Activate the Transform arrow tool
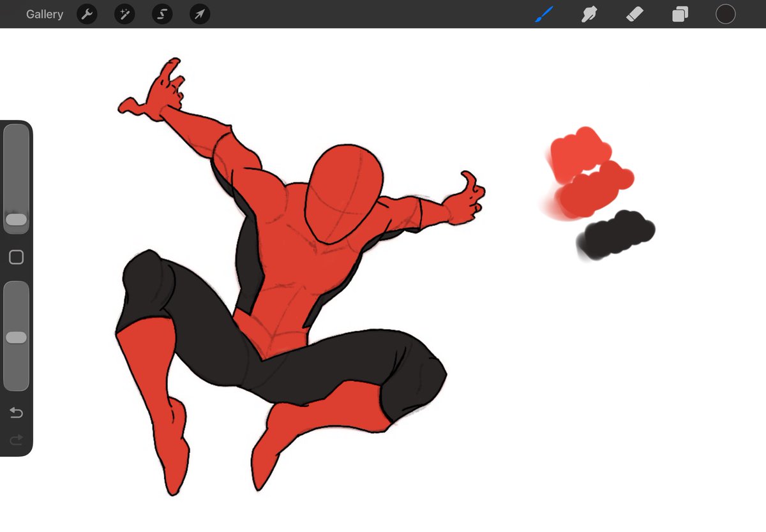The height and width of the screenshot is (532, 766). tap(200, 14)
